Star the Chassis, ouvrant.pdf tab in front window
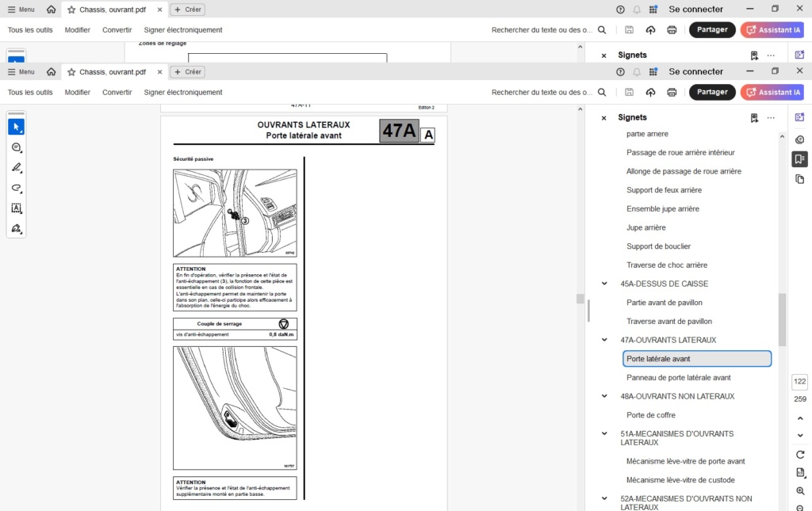Image resolution: width=812 pixels, height=511 pixels. pyautogui.click(x=71, y=72)
